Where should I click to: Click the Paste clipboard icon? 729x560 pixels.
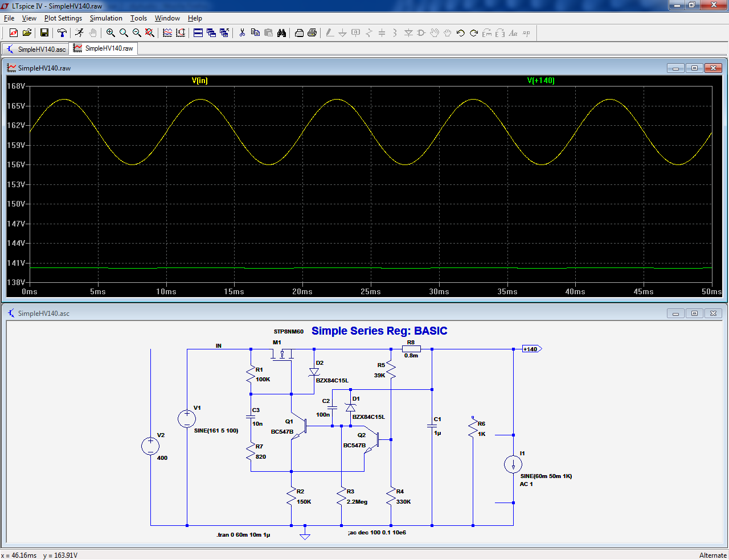click(268, 33)
